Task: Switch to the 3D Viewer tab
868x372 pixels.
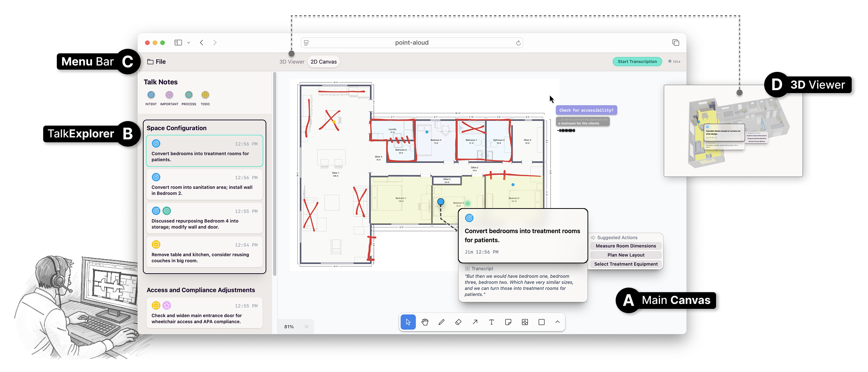Action: (292, 62)
